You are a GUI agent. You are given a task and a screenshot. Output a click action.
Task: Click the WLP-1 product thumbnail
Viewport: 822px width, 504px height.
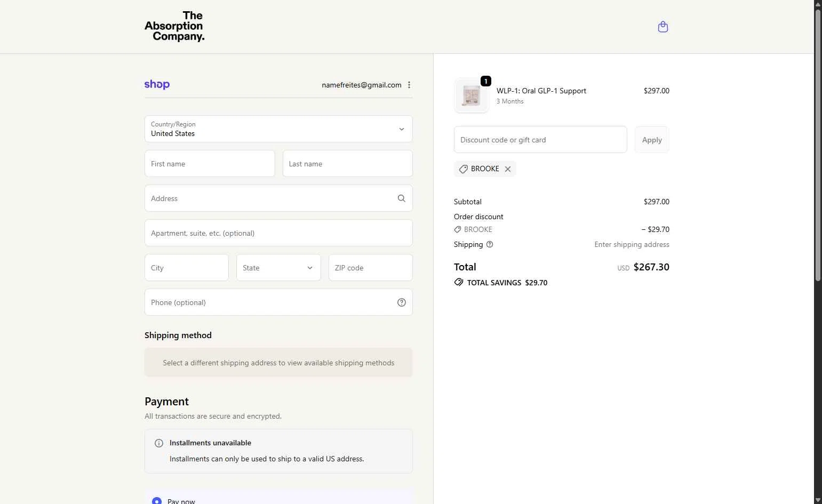click(472, 95)
